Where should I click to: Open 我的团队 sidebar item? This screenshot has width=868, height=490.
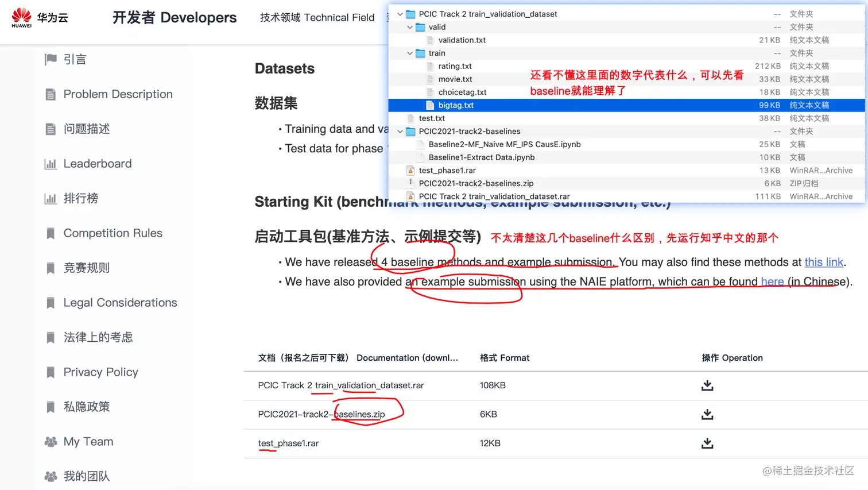[x=87, y=476]
